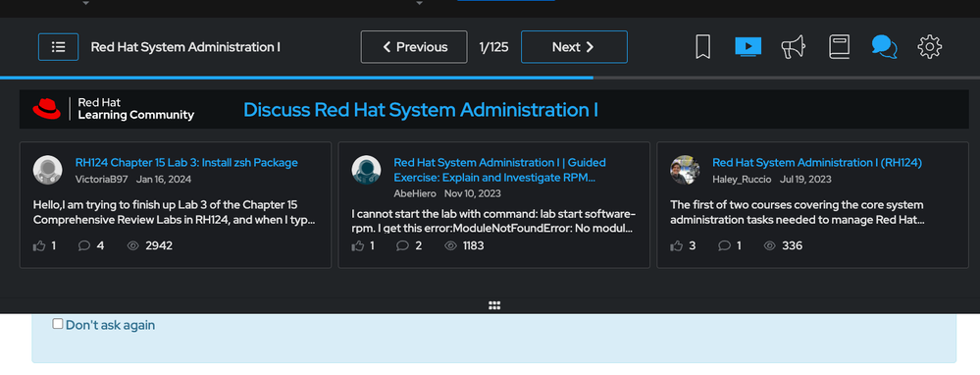This screenshot has height=375, width=980.
Task: Click the views eye icon showing 1183
Action: click(450, 245)
